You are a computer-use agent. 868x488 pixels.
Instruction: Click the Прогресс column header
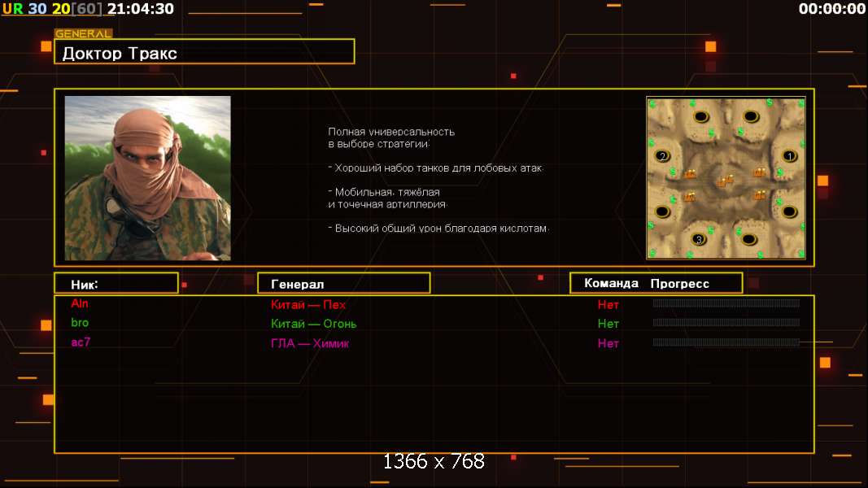[680, 283]
